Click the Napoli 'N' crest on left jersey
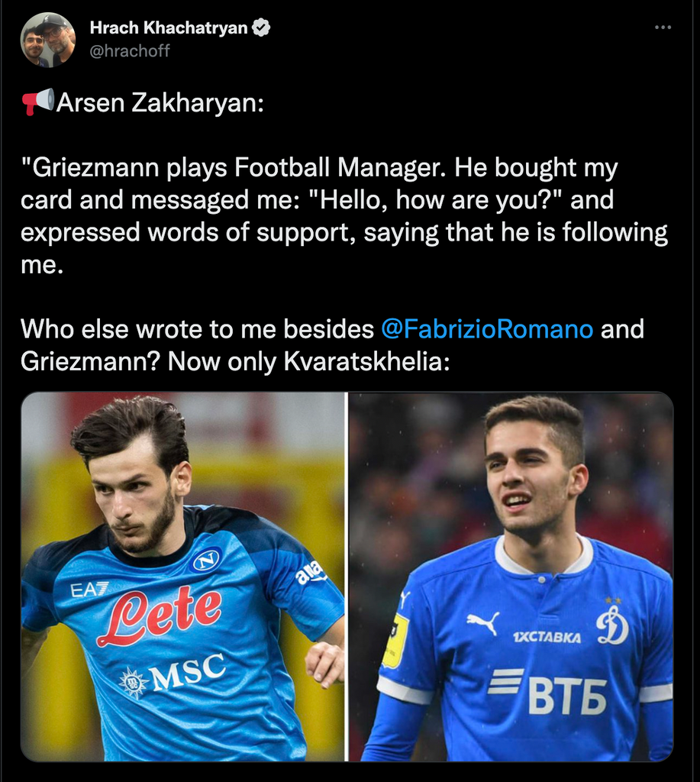The width and height of the screenshot is (700, 782). coord(206,560)
